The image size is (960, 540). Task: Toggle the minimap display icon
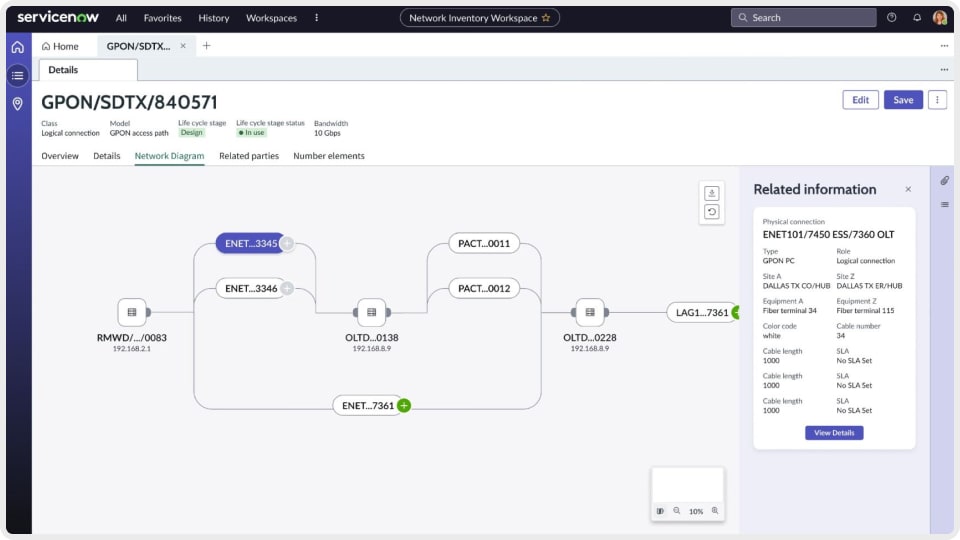coord(660,511)
